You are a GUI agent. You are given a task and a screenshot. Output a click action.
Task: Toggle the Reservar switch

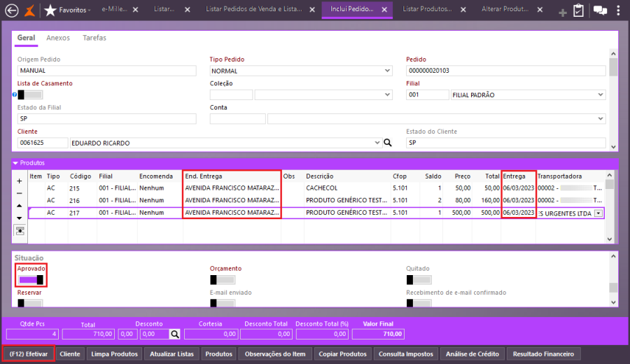click(30, 303)
